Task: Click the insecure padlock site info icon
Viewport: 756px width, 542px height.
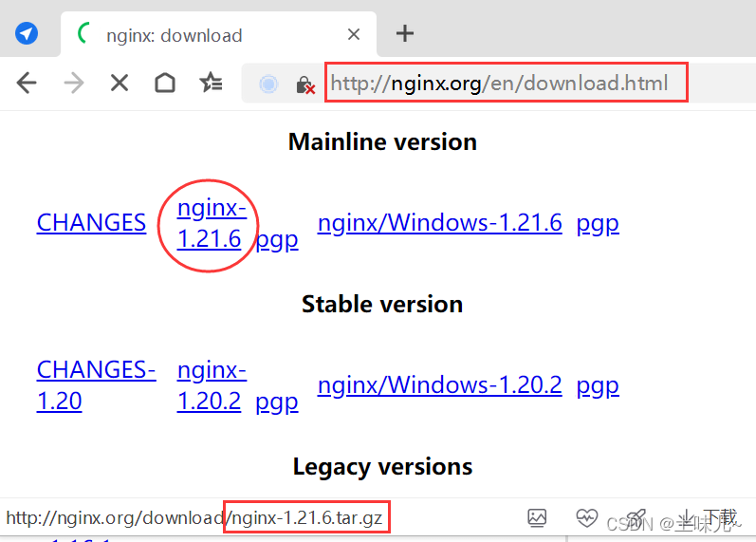Action: [x=304, y=84]
